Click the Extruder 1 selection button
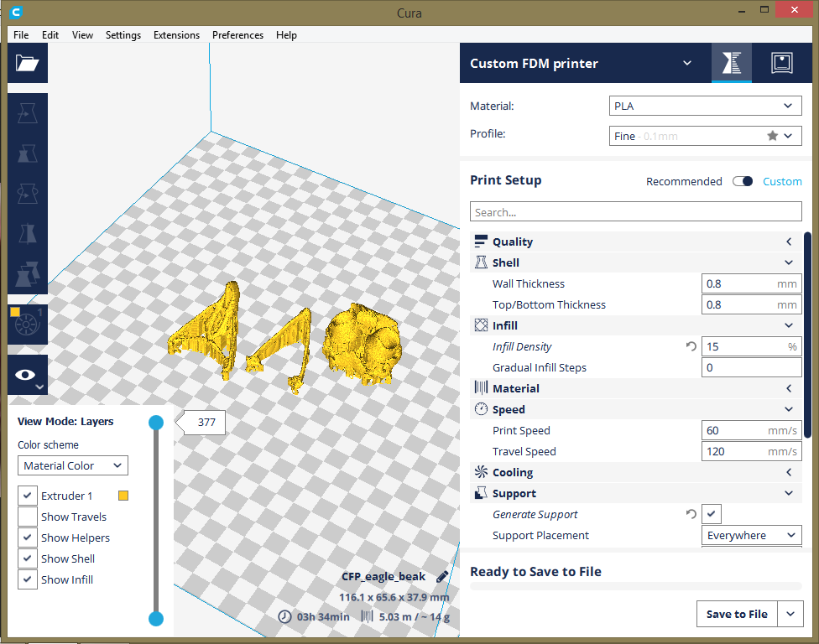Viewport: 819px width, 644px height. coord(27,324)
